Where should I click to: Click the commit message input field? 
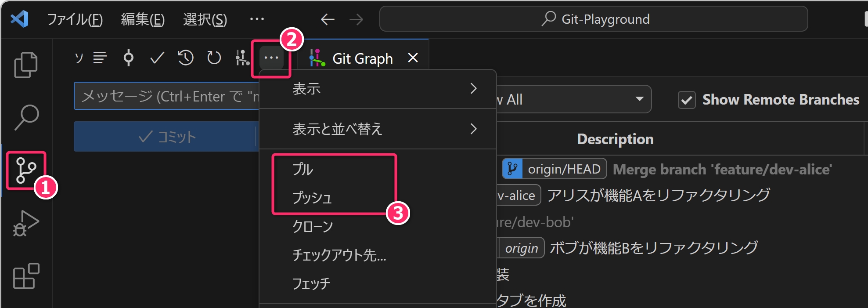pos(167,96)
